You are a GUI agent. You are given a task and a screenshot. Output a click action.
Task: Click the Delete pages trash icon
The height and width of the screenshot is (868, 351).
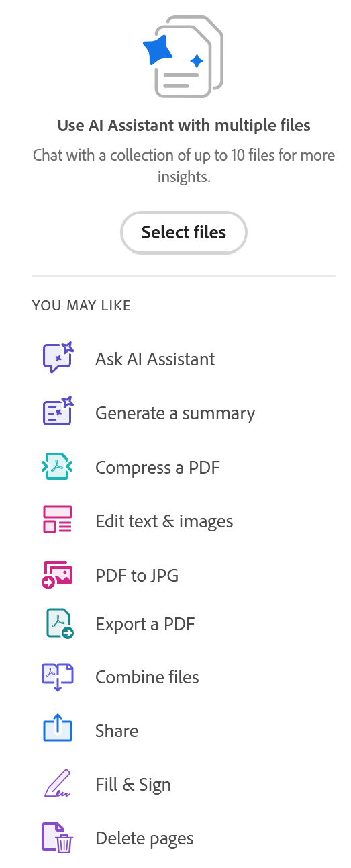click(x=58, y=838)
